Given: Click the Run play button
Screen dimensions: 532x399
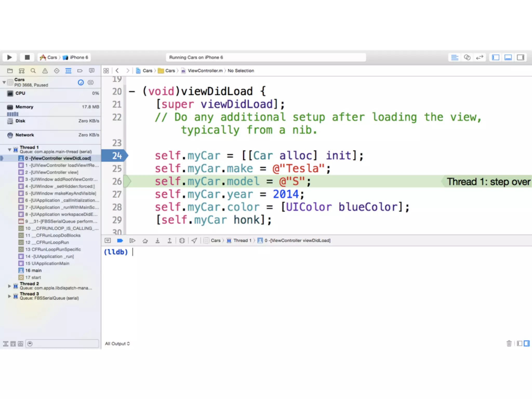Looking at the screenshot, I should (x=10, y=57).
